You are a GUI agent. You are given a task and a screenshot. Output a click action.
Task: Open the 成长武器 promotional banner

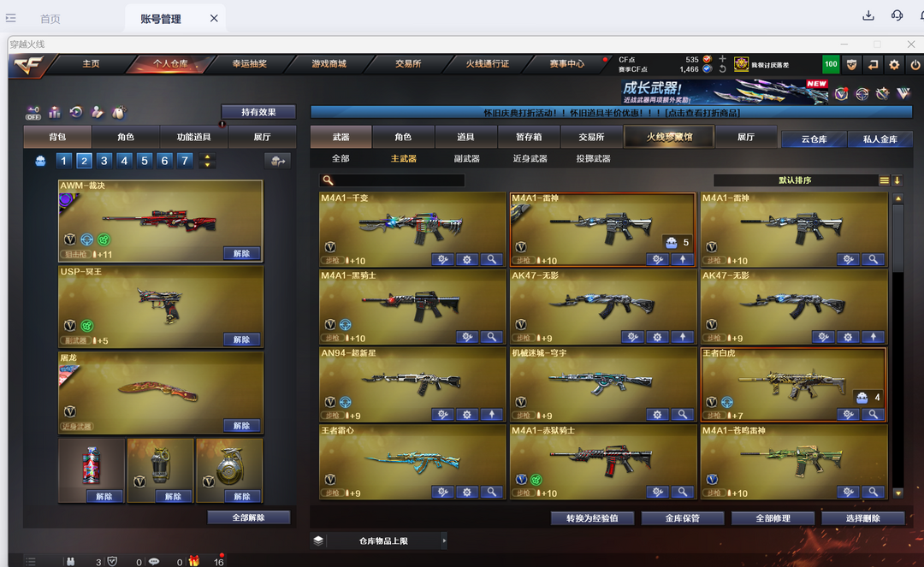coord(725,92)
